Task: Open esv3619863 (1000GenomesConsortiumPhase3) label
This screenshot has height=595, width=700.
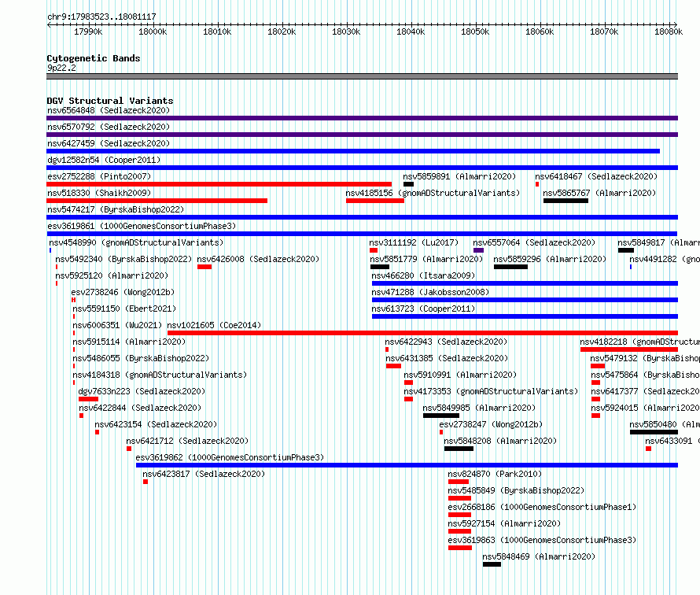Action: tap(542, 540)
